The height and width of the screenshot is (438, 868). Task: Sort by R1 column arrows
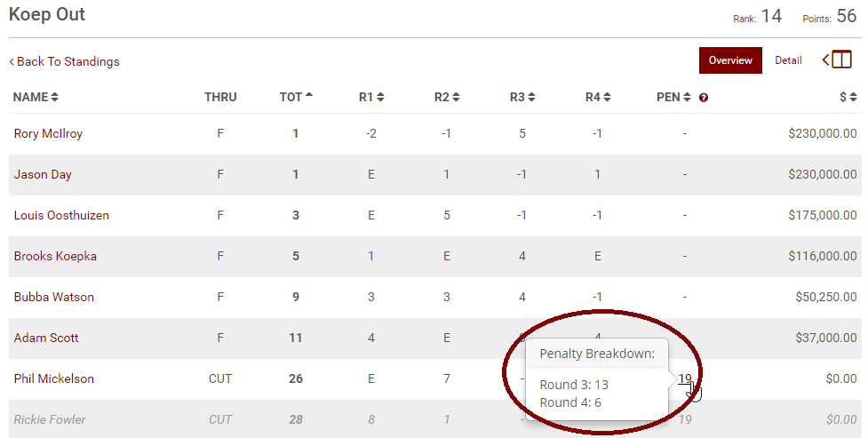380,97
